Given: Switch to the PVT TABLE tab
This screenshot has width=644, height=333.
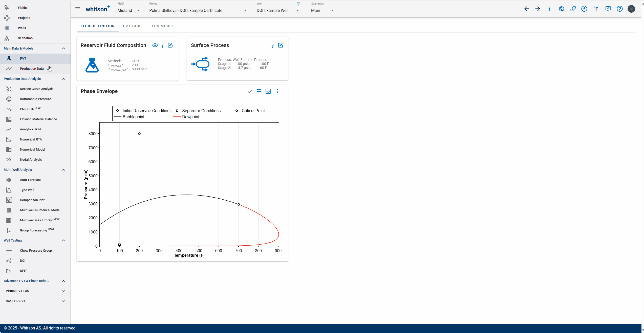Looking at the screenshot, I should click(133, 26).
